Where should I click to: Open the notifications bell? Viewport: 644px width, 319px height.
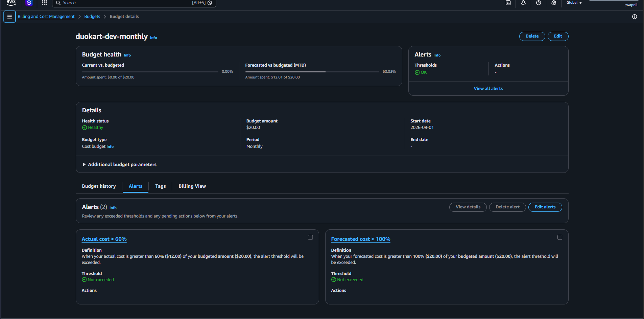(523, 3)
